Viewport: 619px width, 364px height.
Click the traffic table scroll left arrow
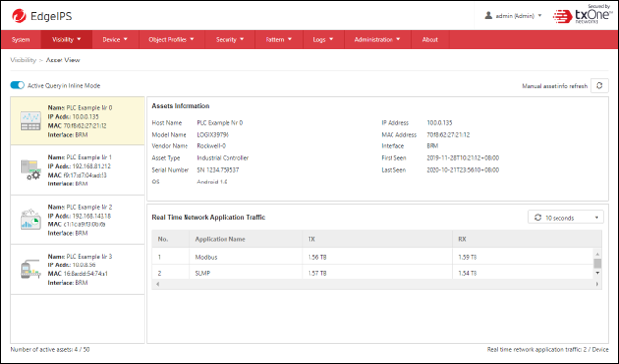(x=158, y=284)
